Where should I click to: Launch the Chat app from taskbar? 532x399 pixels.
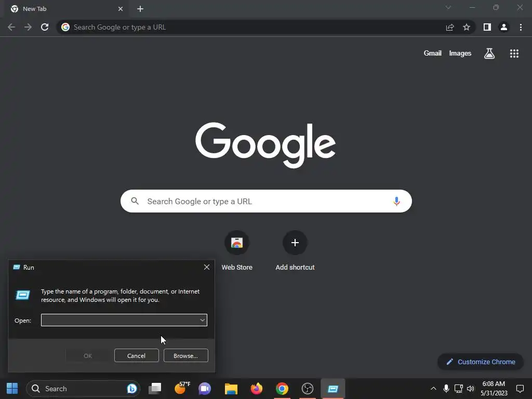(x=205, y=389)
